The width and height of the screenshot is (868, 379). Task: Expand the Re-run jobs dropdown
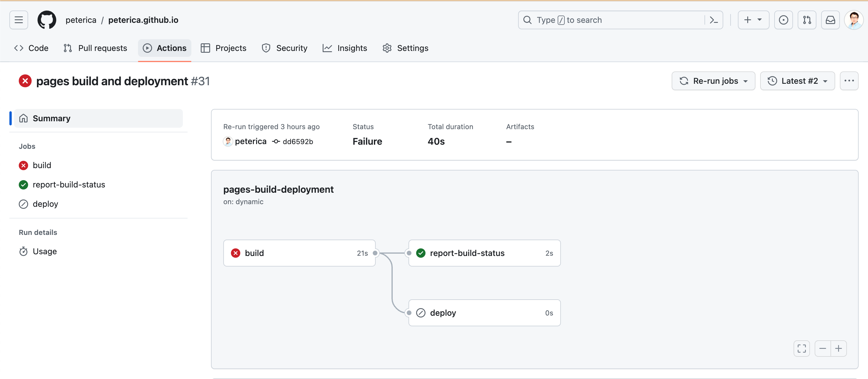[x=713, y=81]
